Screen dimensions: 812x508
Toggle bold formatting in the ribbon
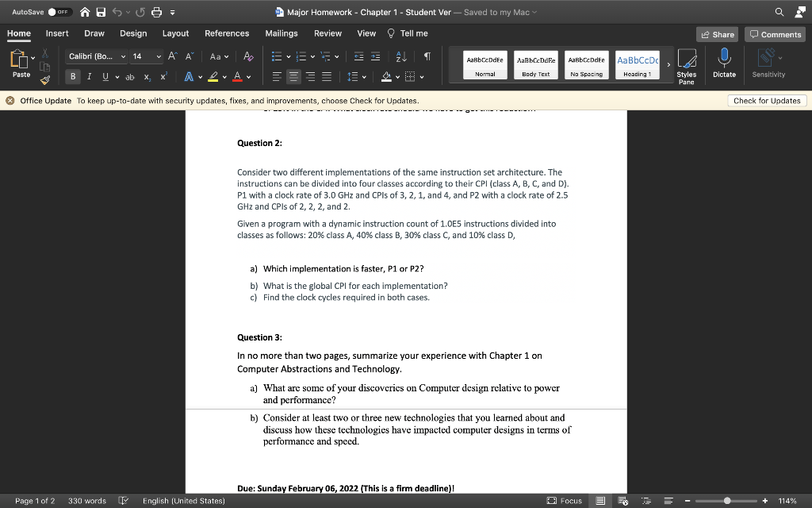coord(73,76)
